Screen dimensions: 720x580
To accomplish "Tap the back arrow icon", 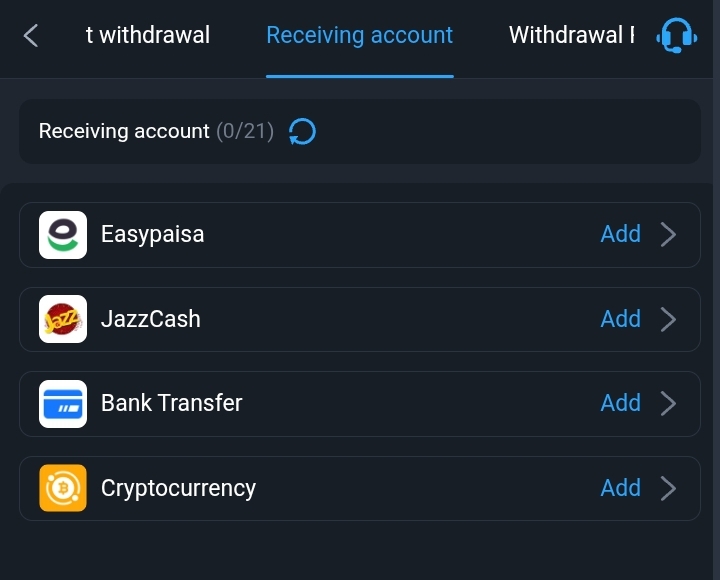I will (31, 36).
